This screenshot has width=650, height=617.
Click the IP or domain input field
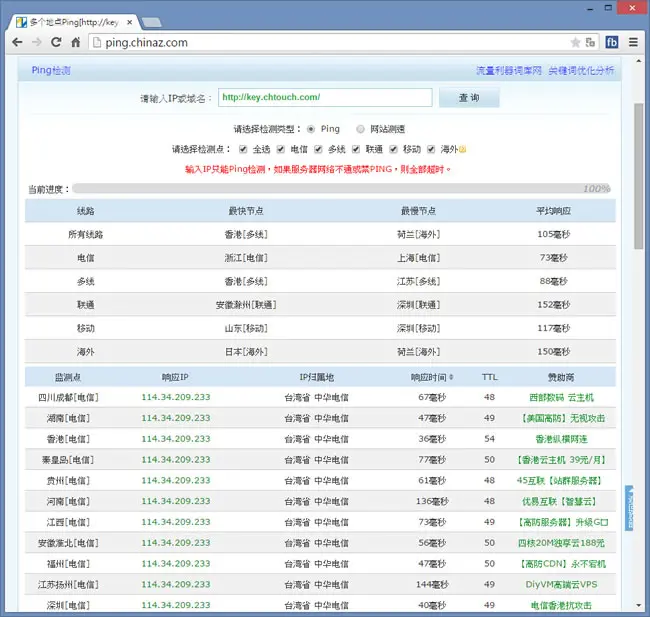click(x=325, y=97)
